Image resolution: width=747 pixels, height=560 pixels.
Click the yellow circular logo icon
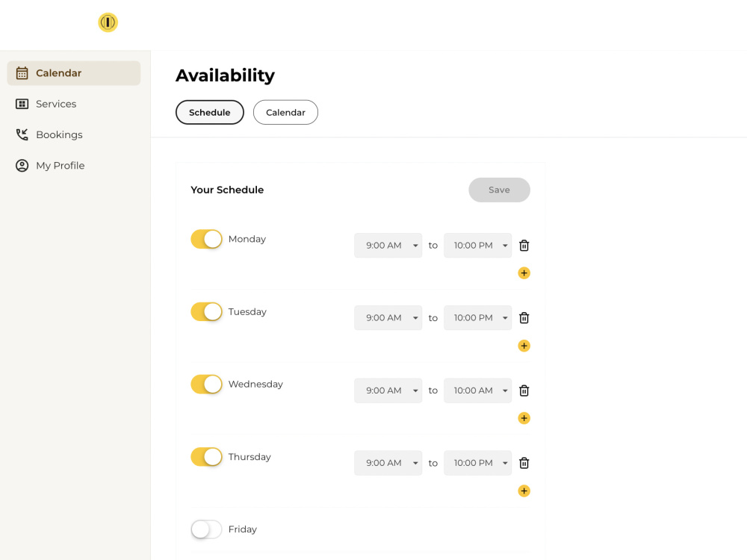(108, 22)
